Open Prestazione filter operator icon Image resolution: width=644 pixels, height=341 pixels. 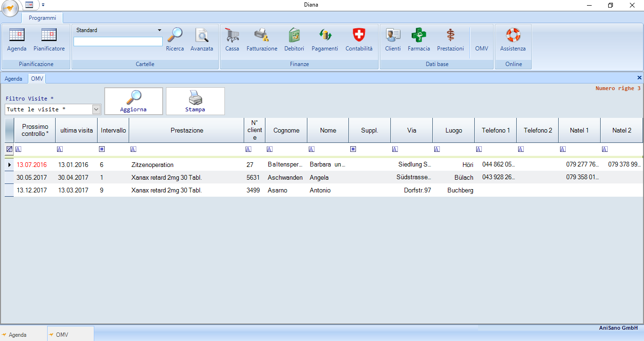click(x=133, y=149)
